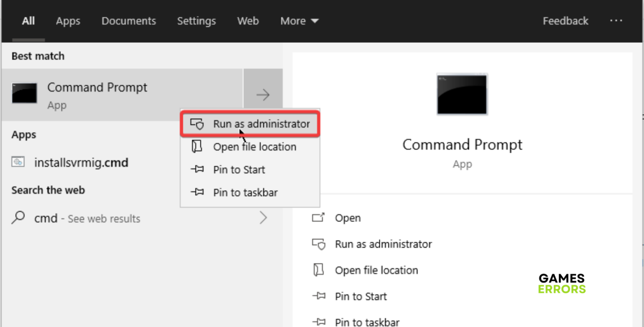This screenshot has width=644, height=327.
Task: Switch to the Apps tab
Action: click(68, 21)
